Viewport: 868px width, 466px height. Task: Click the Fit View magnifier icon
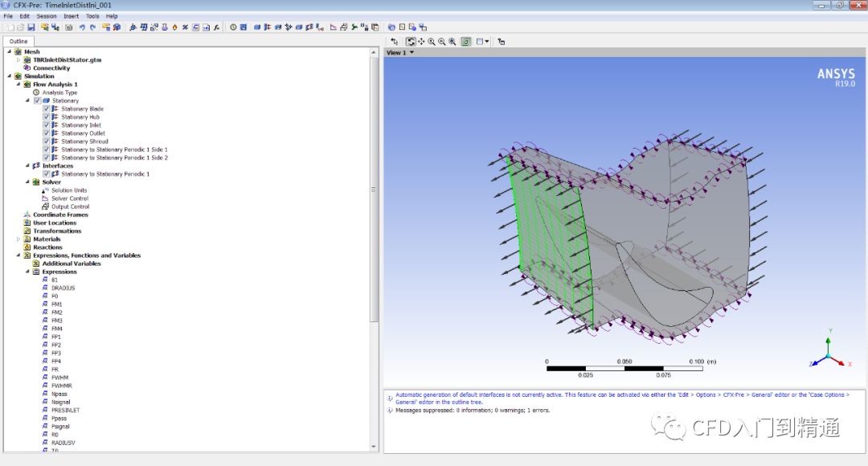point(452,42)
